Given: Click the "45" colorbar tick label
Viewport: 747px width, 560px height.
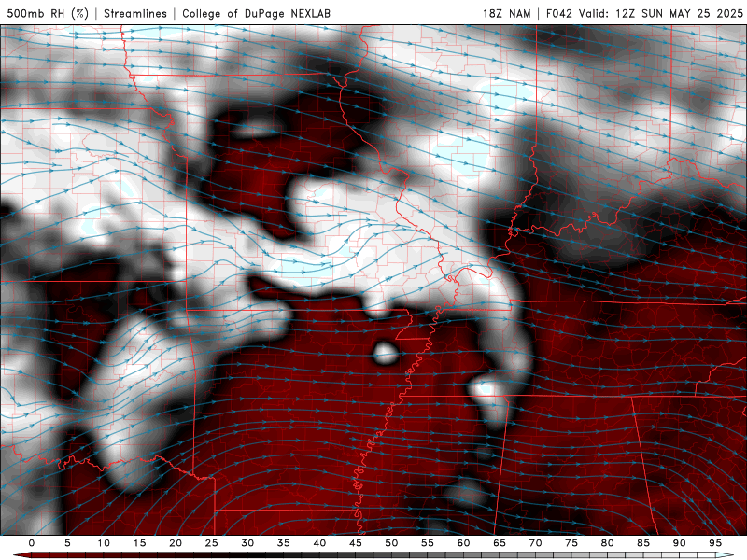Looking at the screenshot, I should point(356,543).
